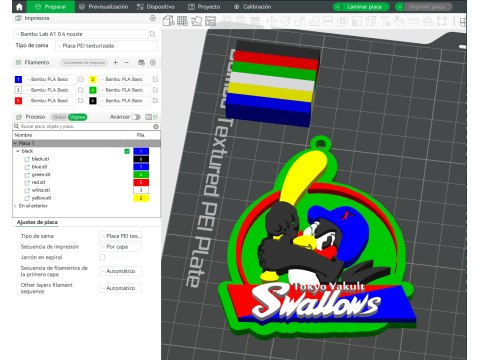Open the Ajustes de placa tab

point(37,222)
